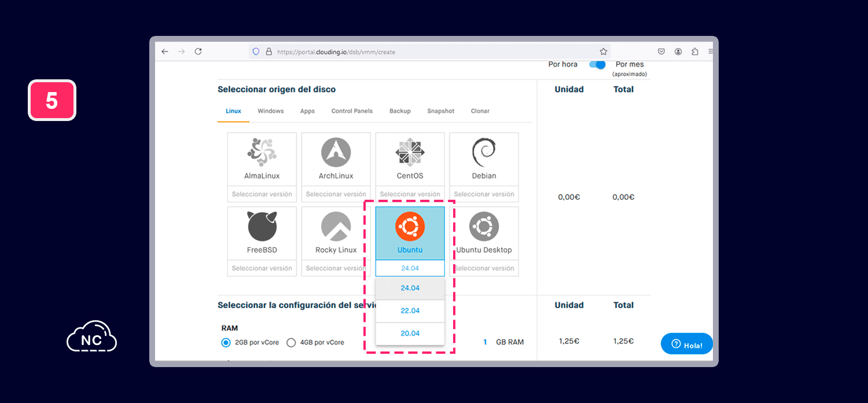
Task: Click the shield tracking protection icon
Action: (256, 52)
